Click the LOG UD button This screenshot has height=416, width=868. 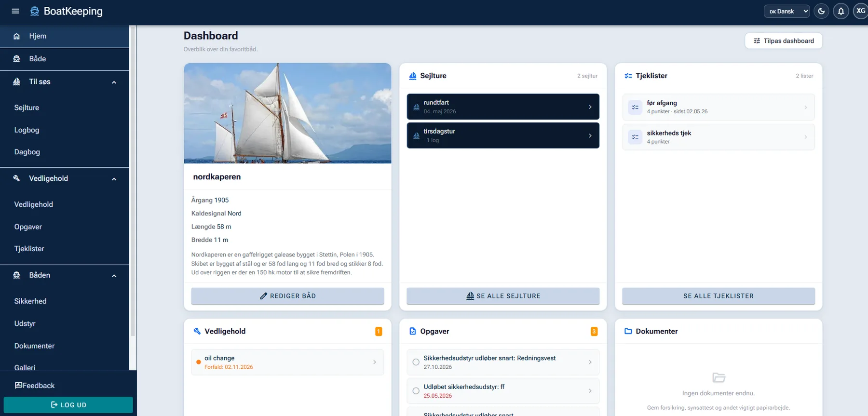pos(68,405)
